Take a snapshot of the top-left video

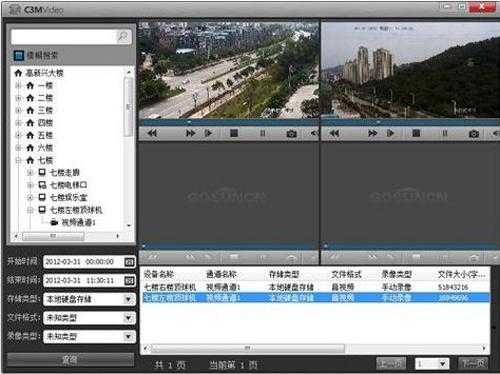291,134
